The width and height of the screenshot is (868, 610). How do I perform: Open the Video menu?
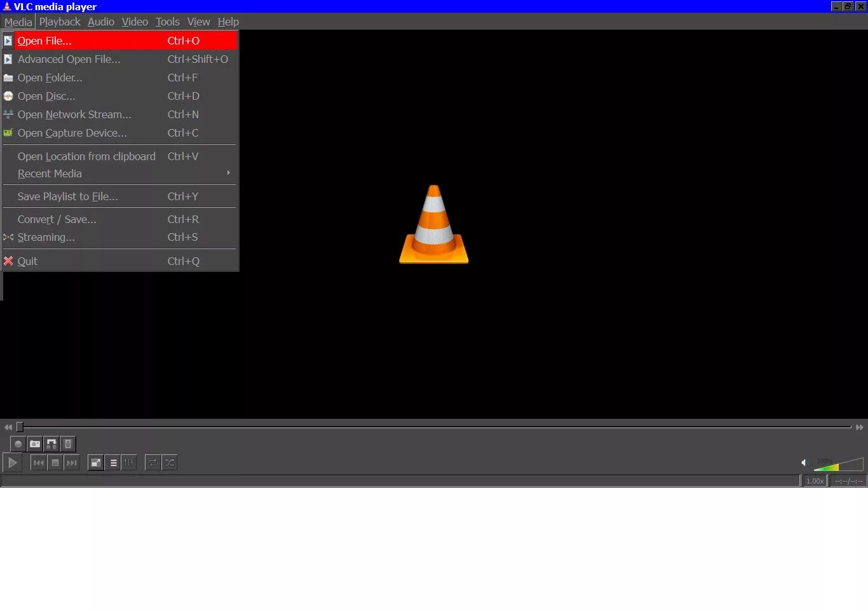[x=135, y=22]
